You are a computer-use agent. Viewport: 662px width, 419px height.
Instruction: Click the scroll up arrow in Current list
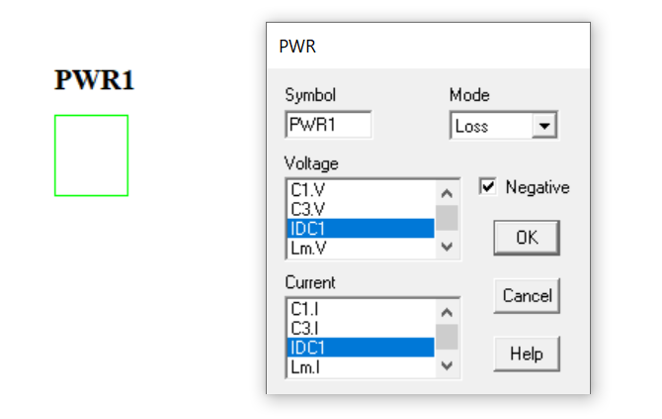(447, 313)
